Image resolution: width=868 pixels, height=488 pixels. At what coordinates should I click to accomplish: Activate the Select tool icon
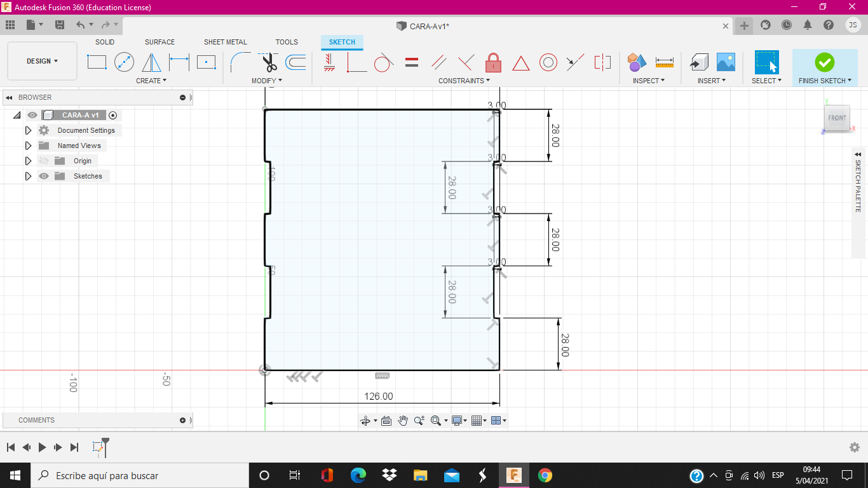pyautogui.click(x=766, y=62)
